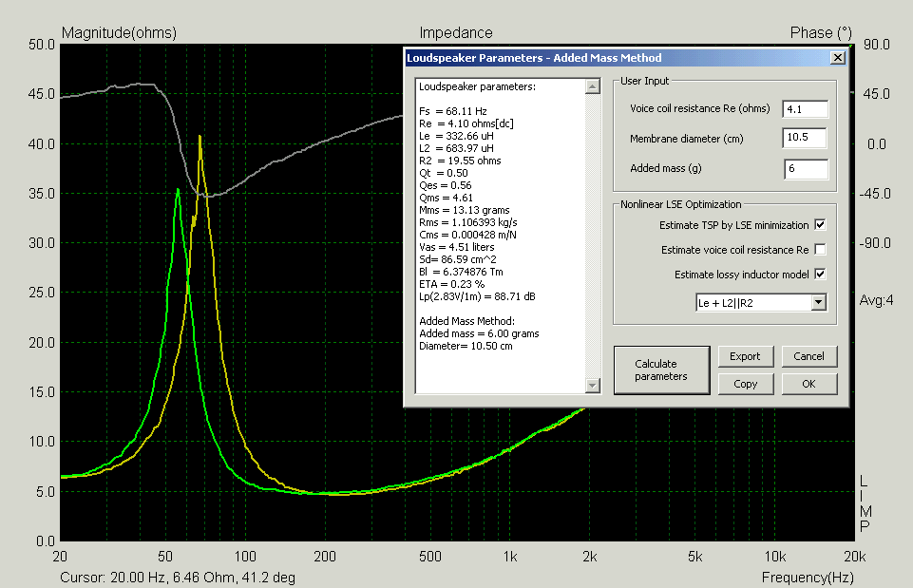Image resolution: width=913 pixels, height=588 pixels.
Task: Focus the Added mass input field
Action: [806, 169]
